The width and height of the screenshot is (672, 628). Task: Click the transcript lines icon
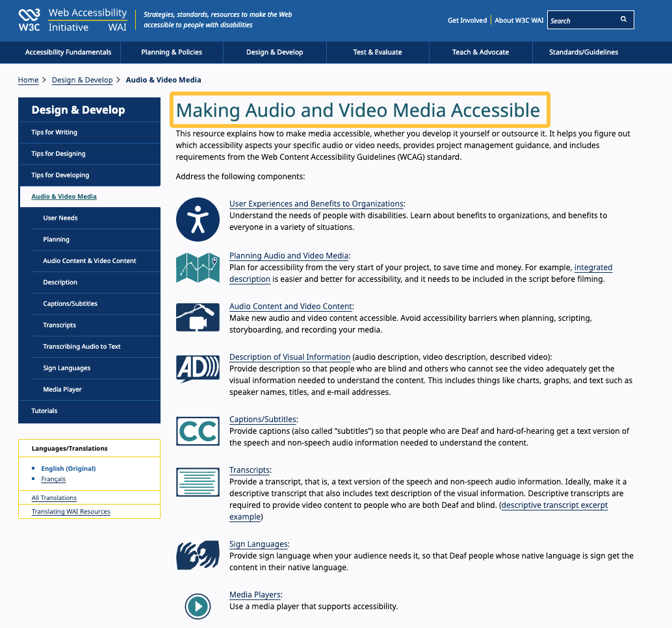click(x=198, y=482)
